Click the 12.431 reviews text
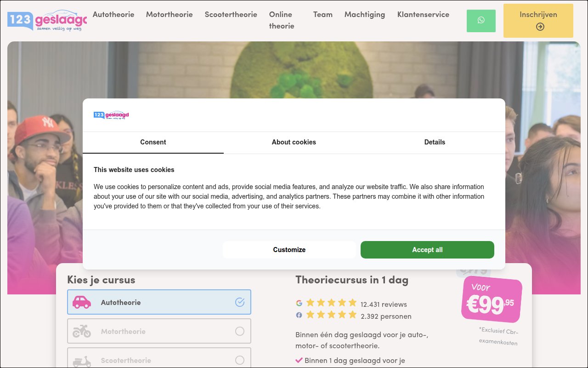Image resolution: width=588 pixels, height=368 pixels. pyautogui.click(x=384, y=304)
